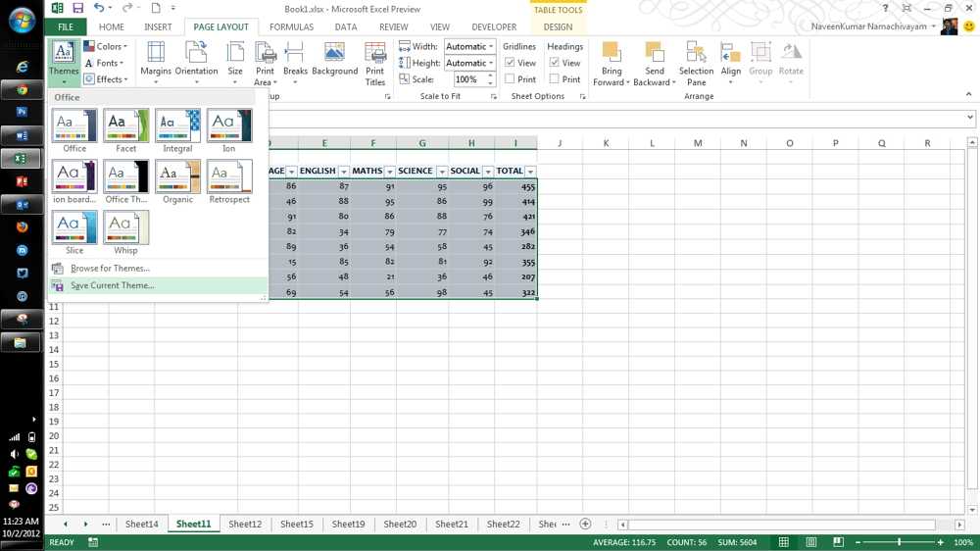Select the Facet theme thumbnail
The width and height of the screenshot is (980, 551).
(126, 126)
